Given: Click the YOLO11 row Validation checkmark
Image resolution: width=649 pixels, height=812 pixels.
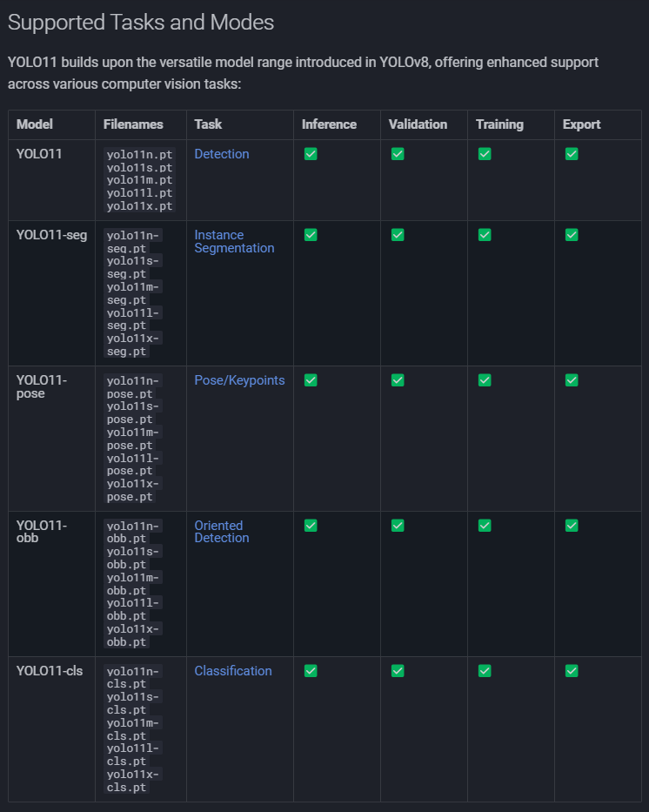Looking at the screenshot, I should click(398, 154).
